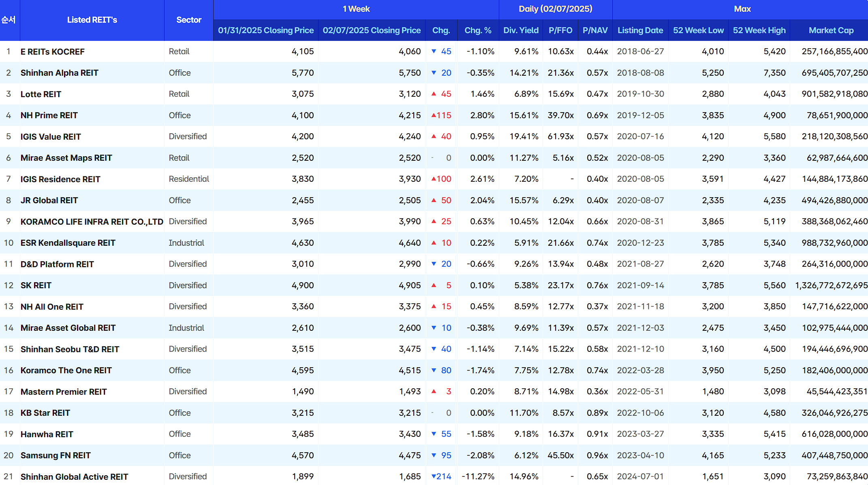Click the red up arrow in NH Prime REIT row
Viewport: 868px width, 485px height.
point(434,115)
